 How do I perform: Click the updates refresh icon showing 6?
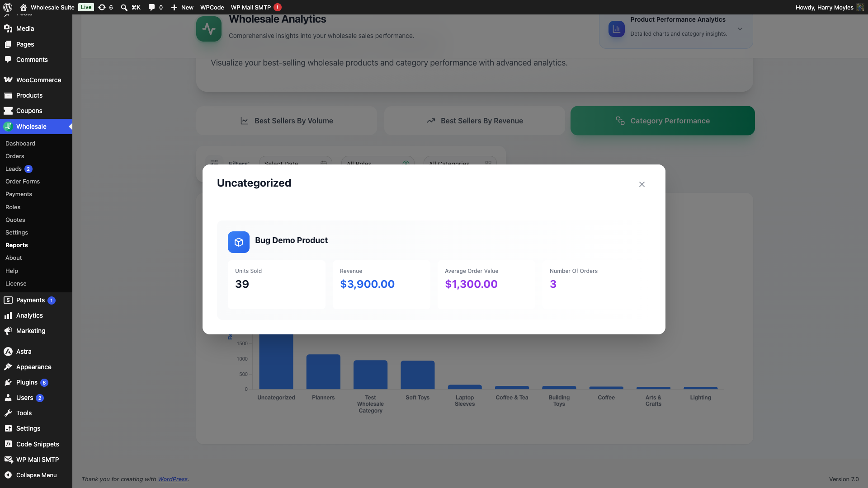(102, 7)
